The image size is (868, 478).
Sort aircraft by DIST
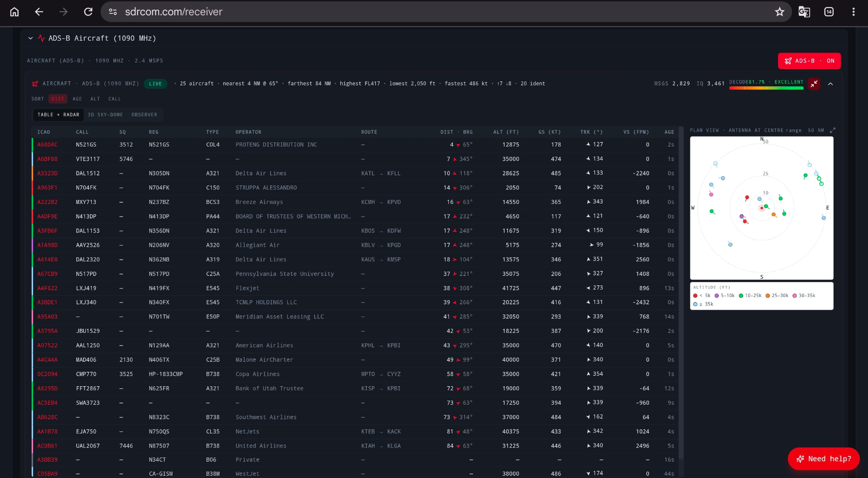[58, 99]
